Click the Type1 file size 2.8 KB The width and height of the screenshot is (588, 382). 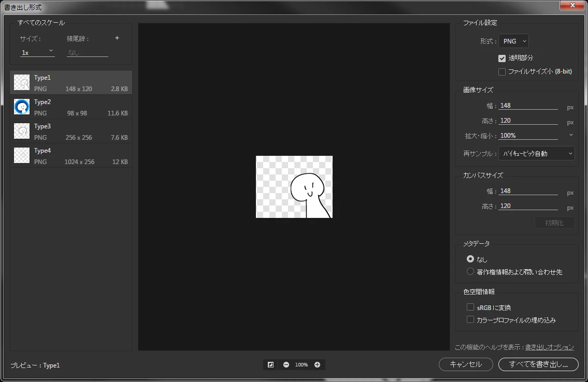click(x=119, y=89)
